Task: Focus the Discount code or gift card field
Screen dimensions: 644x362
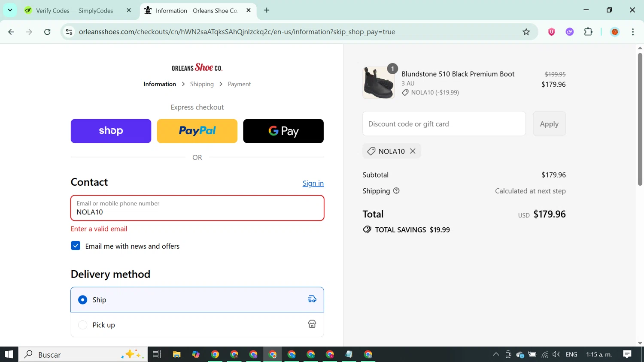Action: 444,124
